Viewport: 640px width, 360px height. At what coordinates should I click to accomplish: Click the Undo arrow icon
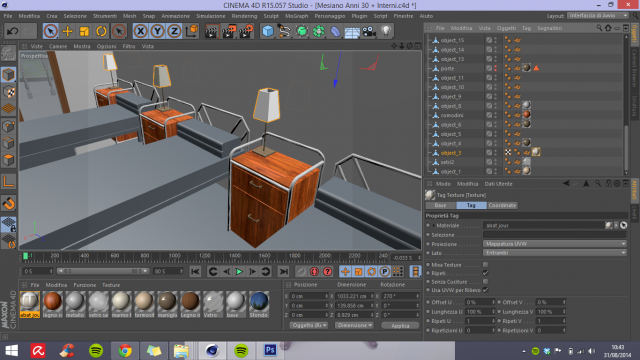click(x=13, y=31)
